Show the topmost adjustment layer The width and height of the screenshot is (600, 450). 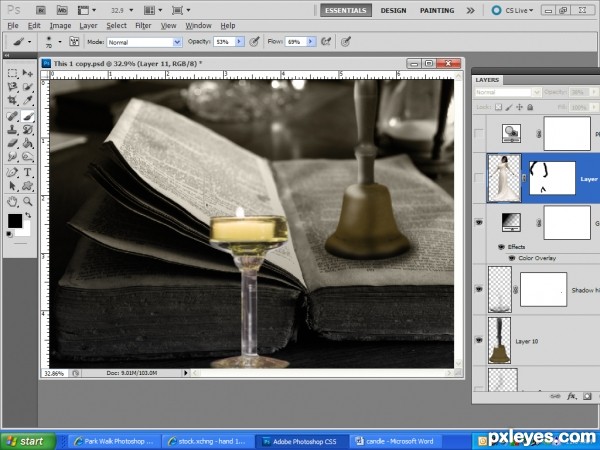coord(479,134)
